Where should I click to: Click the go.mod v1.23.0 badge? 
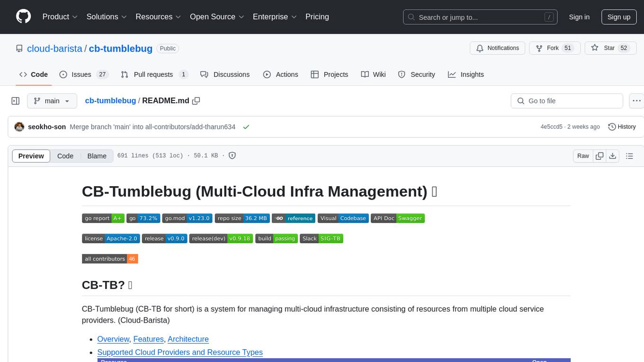pyautogui.click(x=187, y=218)
